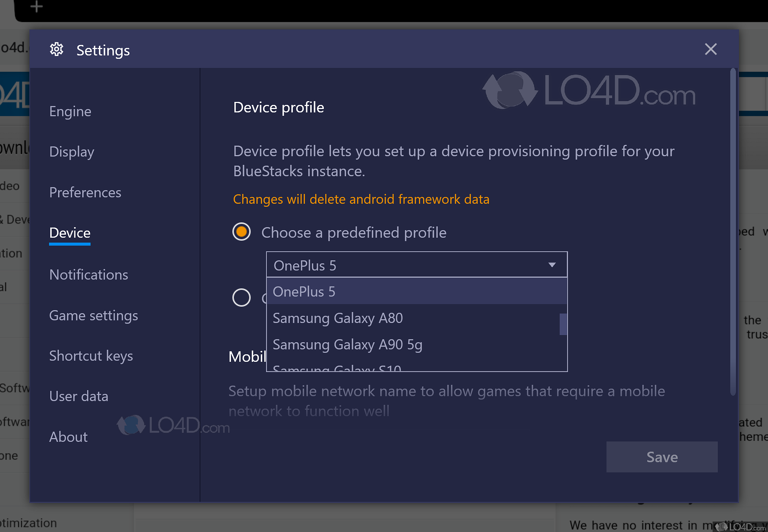Switch to Shortcut keys tab
This screenshot has height=532, width=768.
[x=91, y=356]
